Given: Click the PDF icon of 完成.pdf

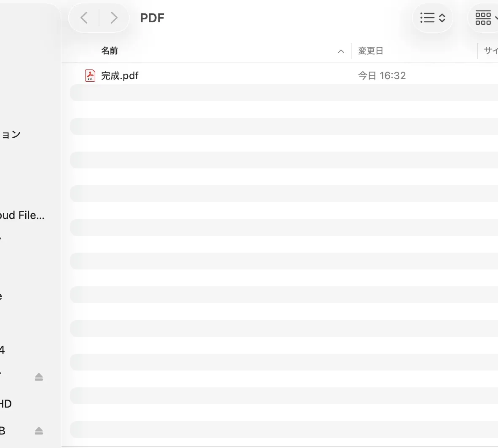Looking at the screenshot, I should click(x=90, y=75).
